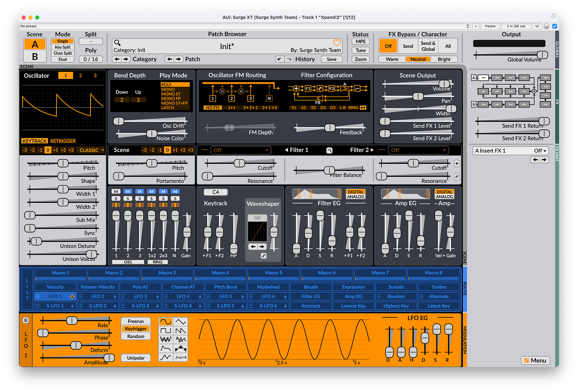Go to next Patch with right arrow
Viewport: 578px width, 392px height.
click(x=179, y=59)
